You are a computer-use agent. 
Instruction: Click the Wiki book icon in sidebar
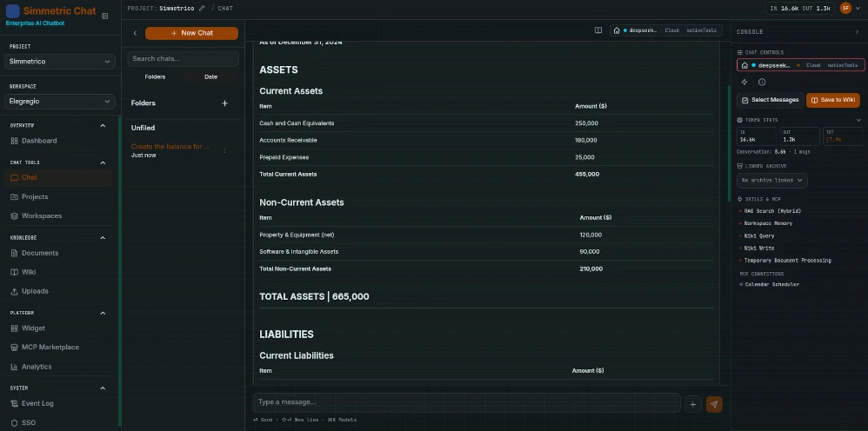15,272
